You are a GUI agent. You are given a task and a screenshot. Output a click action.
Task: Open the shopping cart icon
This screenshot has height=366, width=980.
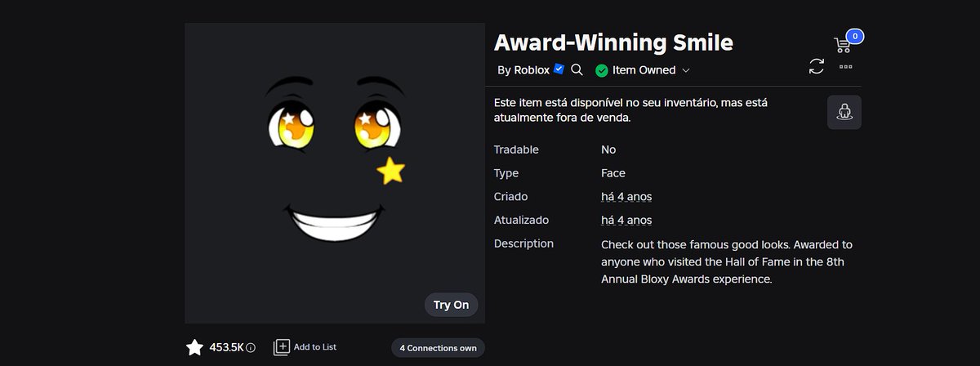pyautogui.click(x=842, y=45)
